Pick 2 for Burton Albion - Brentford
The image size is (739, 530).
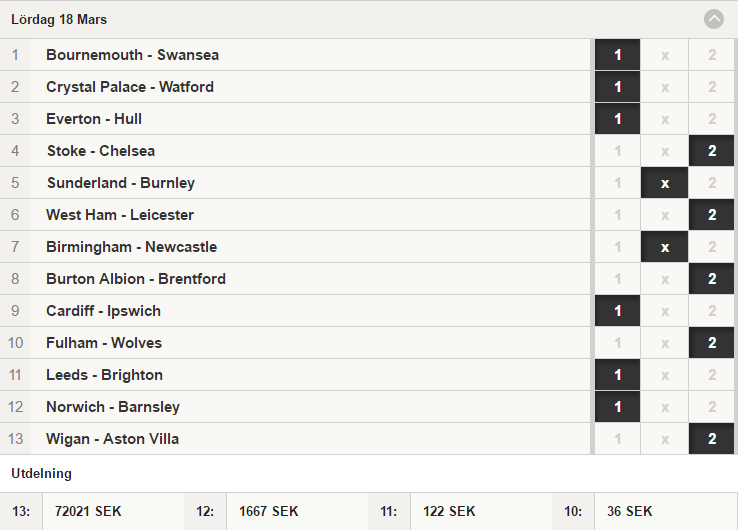(x=712, y=279)
